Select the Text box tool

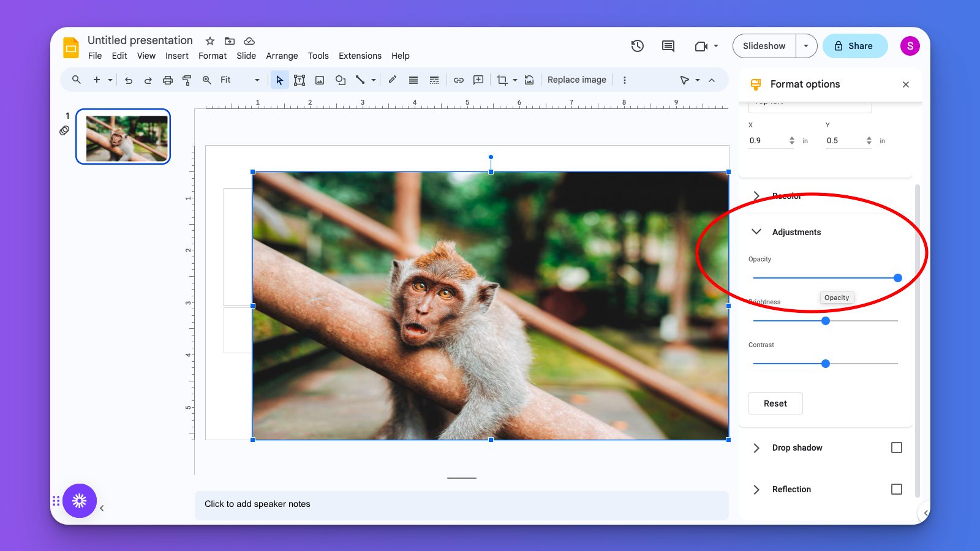pyautogui.click(x=300, y=80)
